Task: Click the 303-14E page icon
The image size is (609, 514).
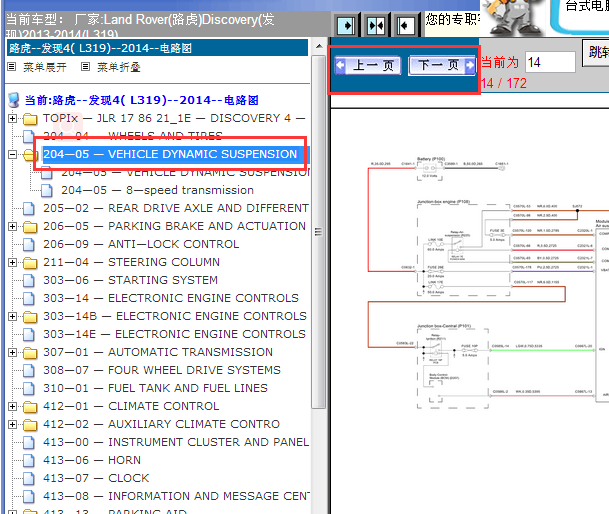Action: coord(28,335)
